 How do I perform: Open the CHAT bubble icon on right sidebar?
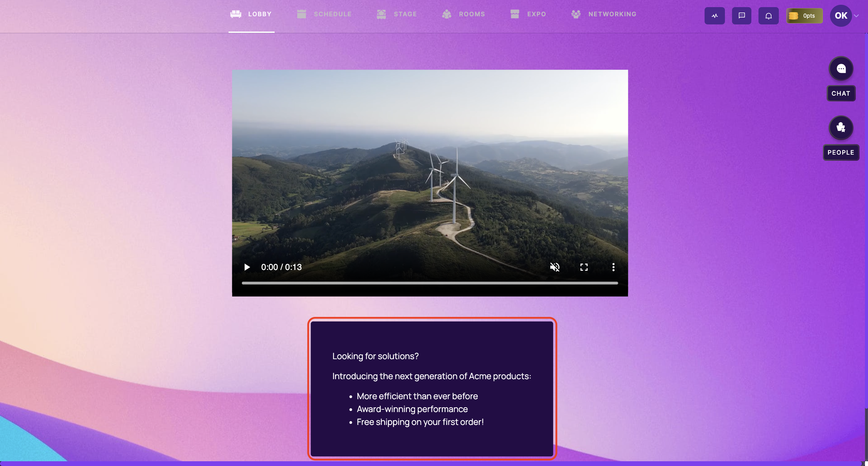coord(841,69)
